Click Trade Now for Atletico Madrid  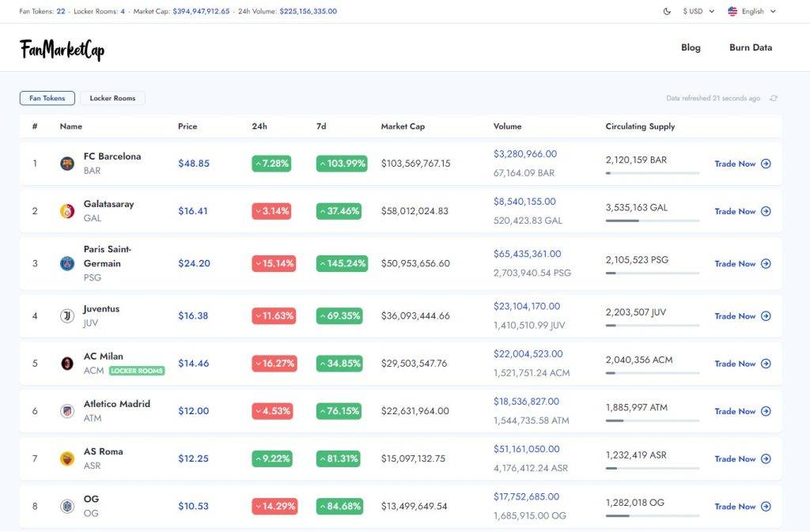pos(743,411)
